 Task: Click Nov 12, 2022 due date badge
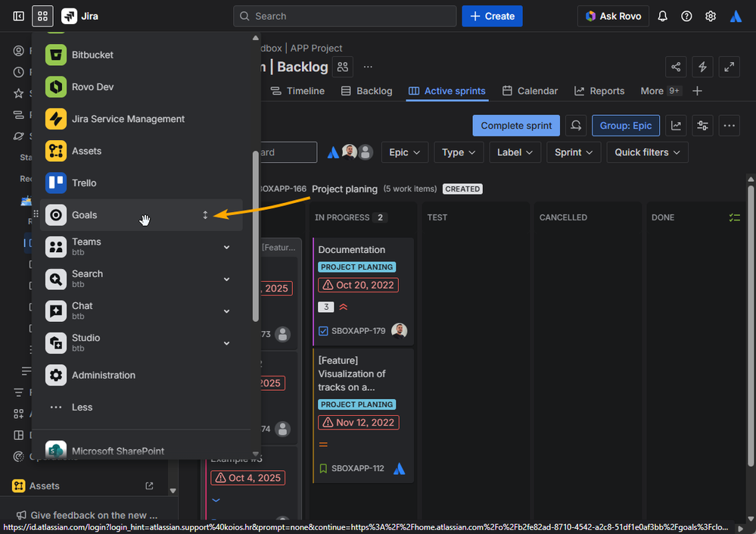(358, 423)
